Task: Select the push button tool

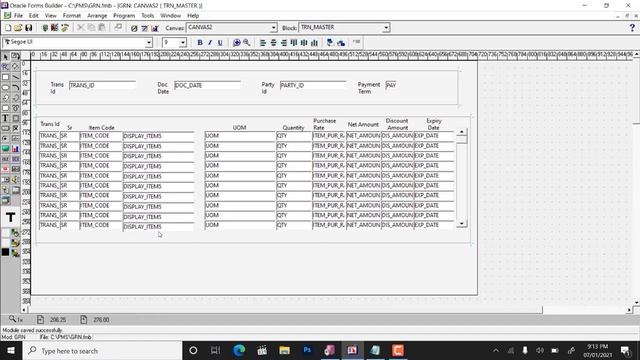Action: (x=5, y=129)
